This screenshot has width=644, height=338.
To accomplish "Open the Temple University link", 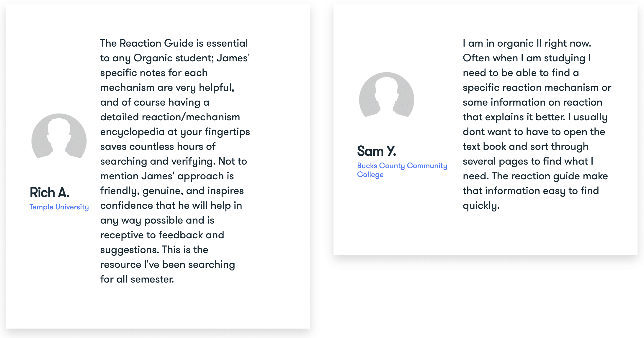I will pos(59,207).
